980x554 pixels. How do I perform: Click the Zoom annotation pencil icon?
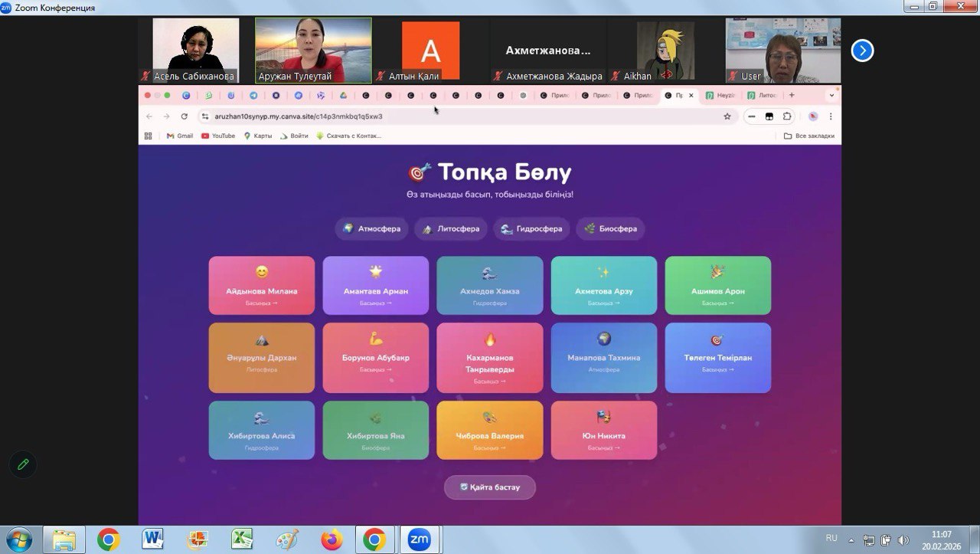coord(23,464)
